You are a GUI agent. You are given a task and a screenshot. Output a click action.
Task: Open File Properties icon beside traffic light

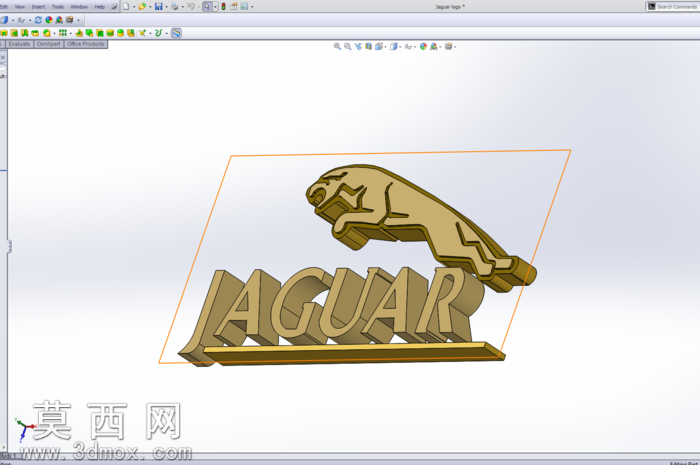[x=233, y=7]
